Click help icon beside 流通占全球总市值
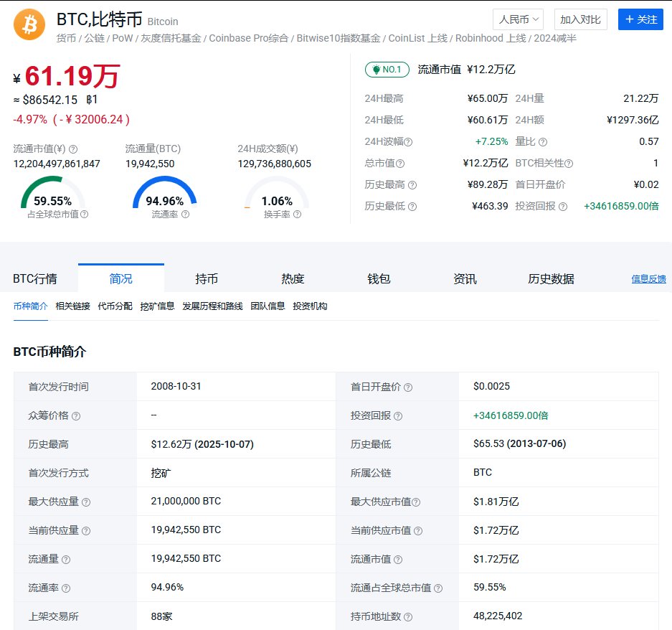Image resolution: width=672 pixels, height=630 pixels. [x=438, y=588]
